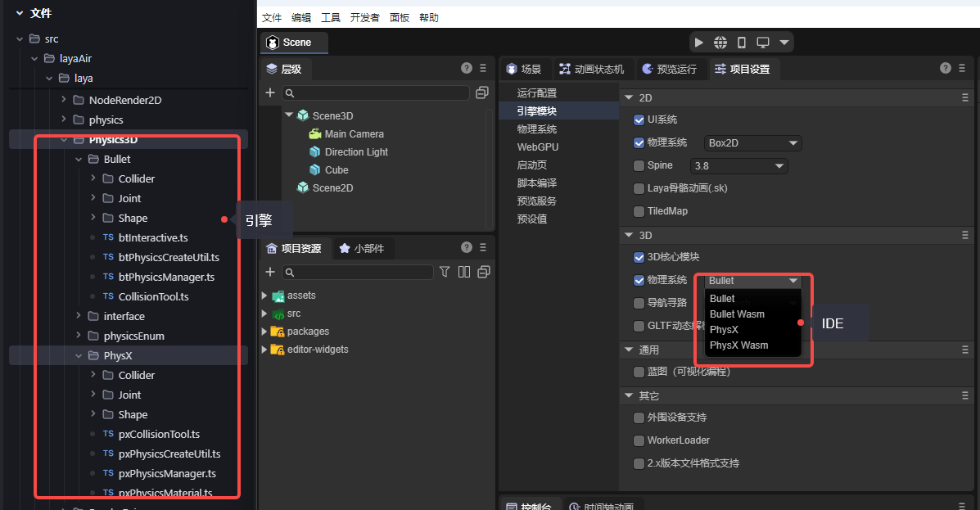Expand the assets folder in project resources

pyautogui.click(x=264, y=296)
